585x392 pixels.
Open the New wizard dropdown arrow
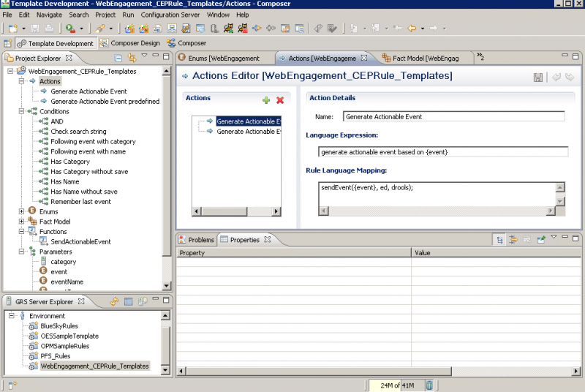[x=23, y=29]
